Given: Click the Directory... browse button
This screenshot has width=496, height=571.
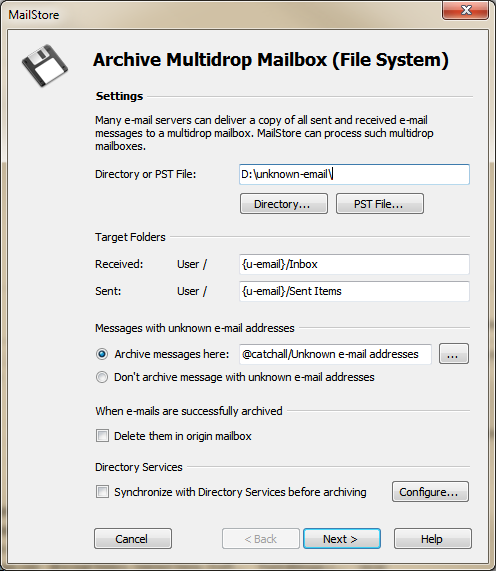Looking at the screenshot, I should coord(284,204).
